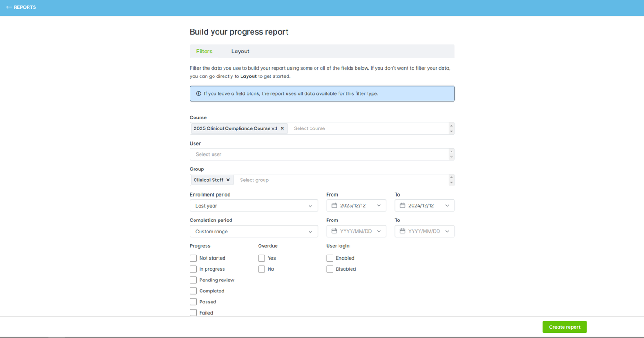Click the back arrow next to Reports
Image resolution: width=644 pixels, height=338 pixels.
coord(9,7)
